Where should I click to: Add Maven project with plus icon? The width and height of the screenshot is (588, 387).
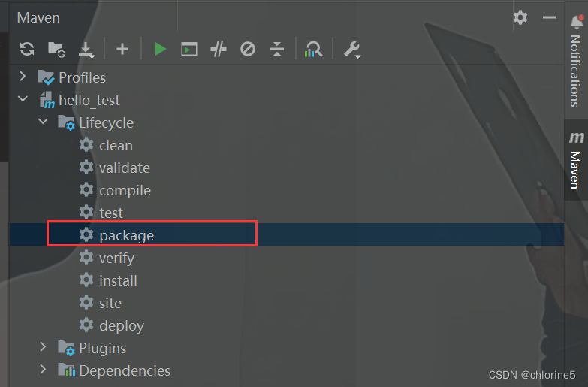122,49
